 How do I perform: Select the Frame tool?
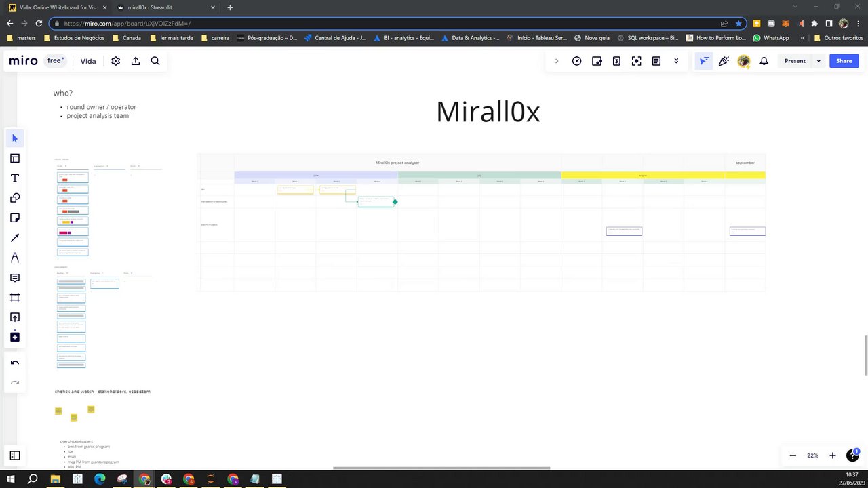click(15, 298)
